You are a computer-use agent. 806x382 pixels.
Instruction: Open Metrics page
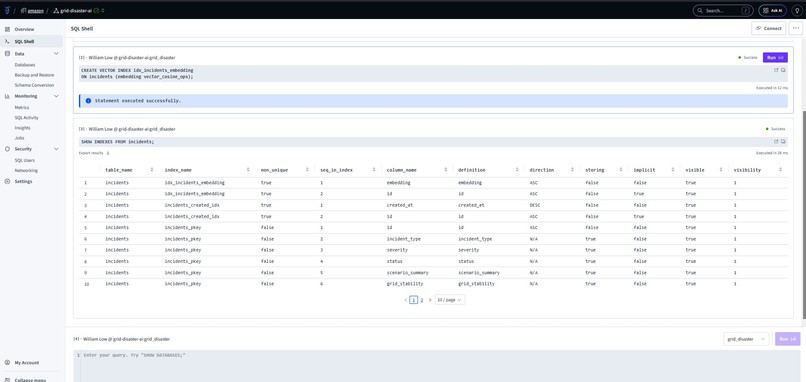22,107
